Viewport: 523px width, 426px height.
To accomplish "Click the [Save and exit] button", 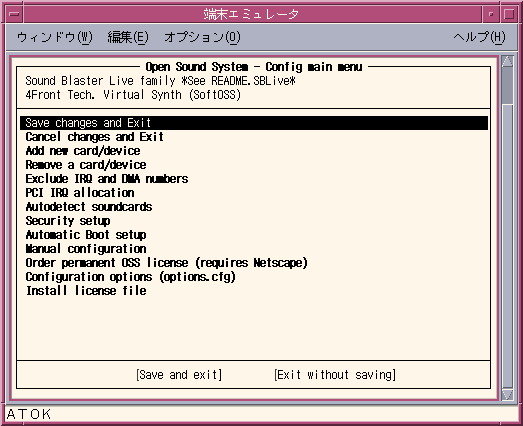I will coord(179,375).
